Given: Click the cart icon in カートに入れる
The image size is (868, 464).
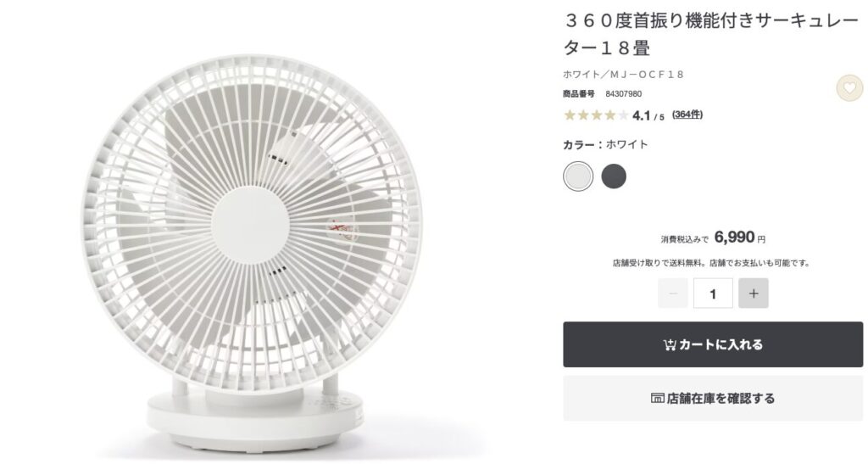Looking at the screenshot, I should pos(670,344).
